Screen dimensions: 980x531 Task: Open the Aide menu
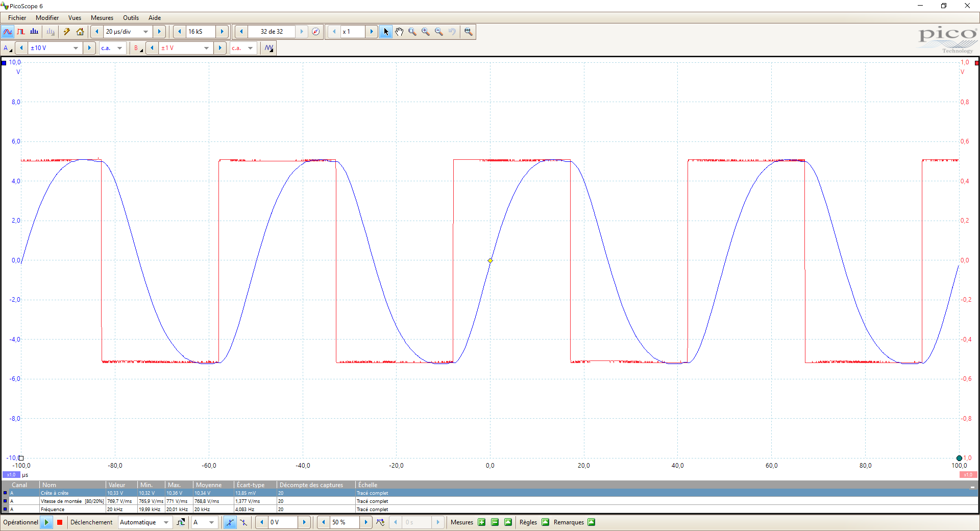pyautogui.click(x=155, y=18)
